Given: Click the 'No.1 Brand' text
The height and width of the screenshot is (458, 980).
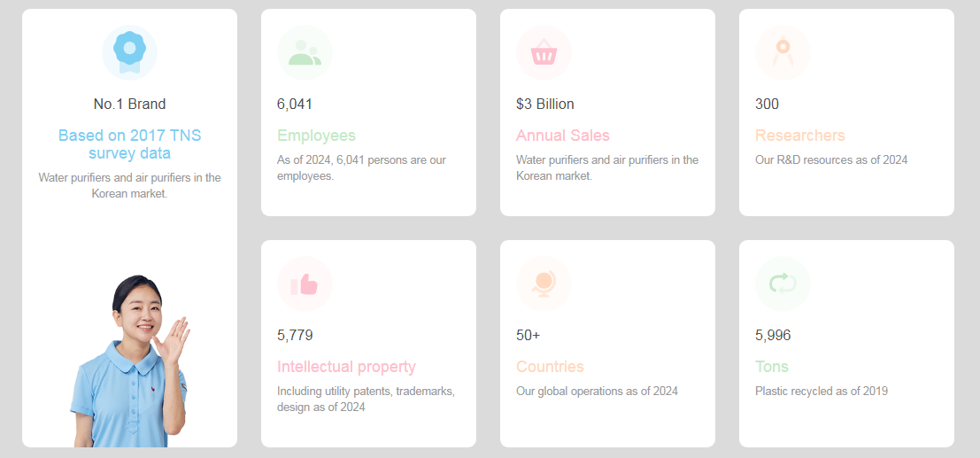Looking at the screenshot, I should 129,104.
